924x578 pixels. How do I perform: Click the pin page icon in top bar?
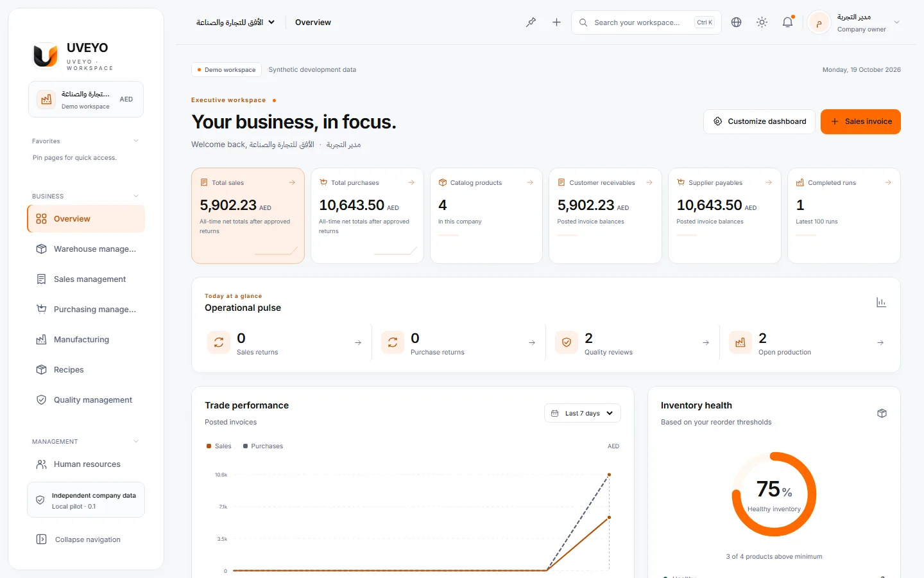[531, 22]
